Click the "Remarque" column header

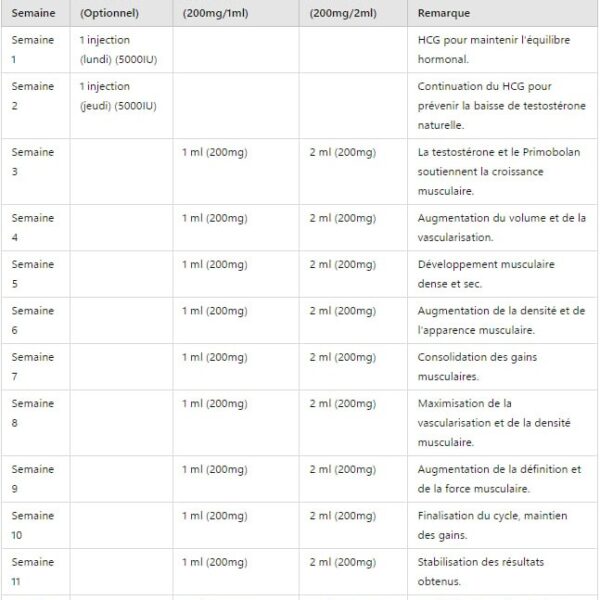[x=444, y=13]
